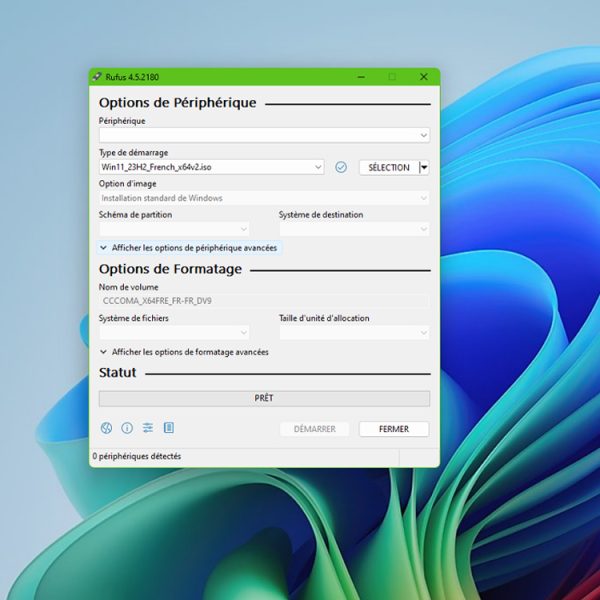600x600 pixels.
Task: Click the checksum checkmark icon
Action: point(341,167)
